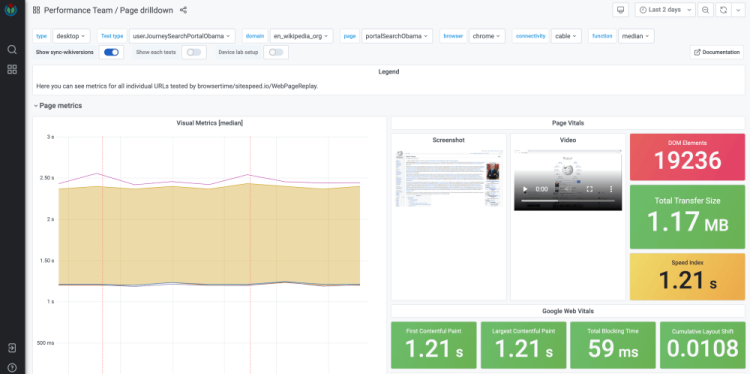
Task: Cycle view mode with monitor icon
Action: (620, 10)
